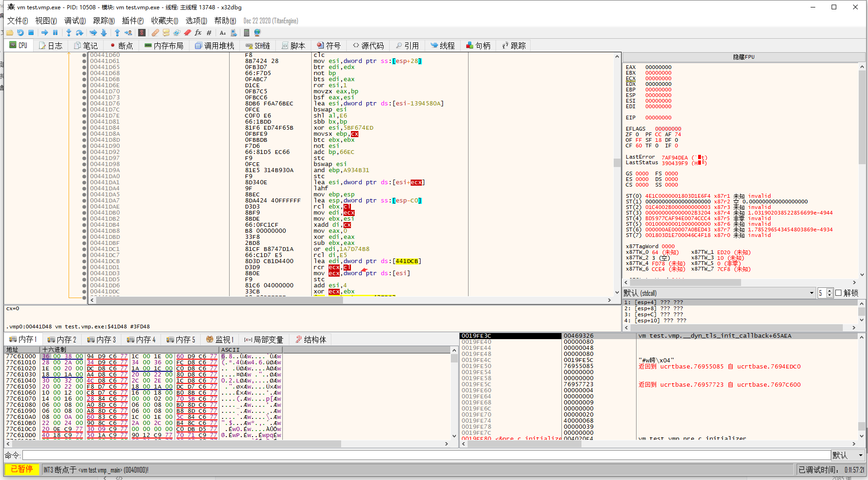The width and height of the screenshot is (868, 480).
Task: Open the patches bandage icon
Action: pyautogui.click(x=155, y=33)
